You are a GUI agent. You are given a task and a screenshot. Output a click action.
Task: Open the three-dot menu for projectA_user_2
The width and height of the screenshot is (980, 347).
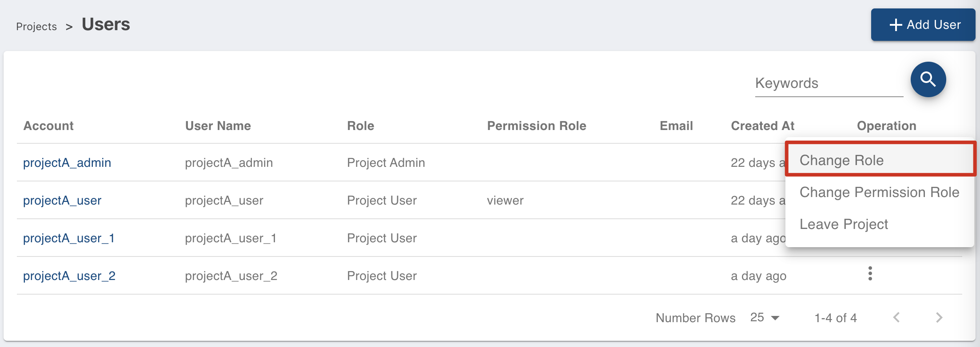870,274
